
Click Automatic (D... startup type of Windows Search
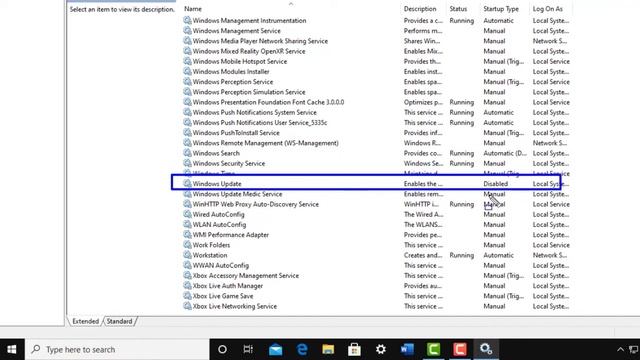tap(504, 153)
